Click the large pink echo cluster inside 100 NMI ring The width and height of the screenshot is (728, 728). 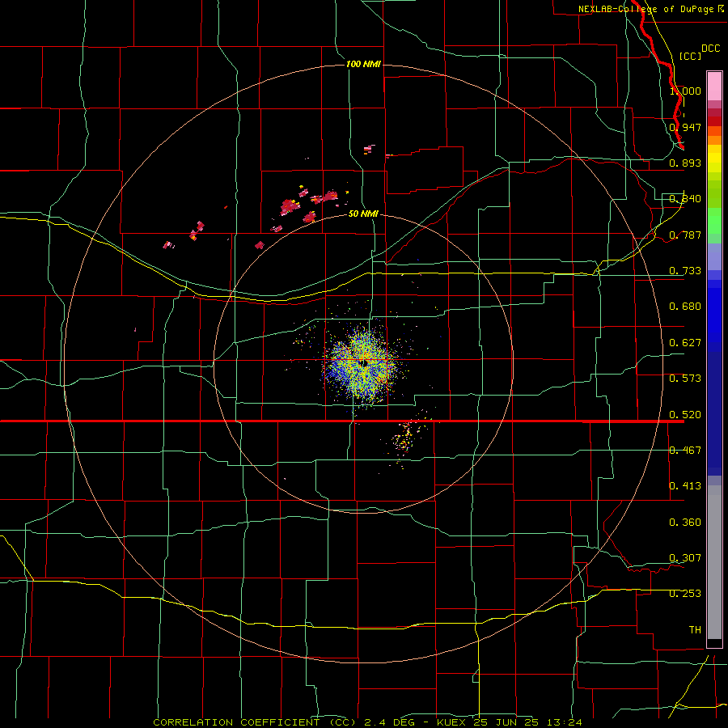(289, 207)
